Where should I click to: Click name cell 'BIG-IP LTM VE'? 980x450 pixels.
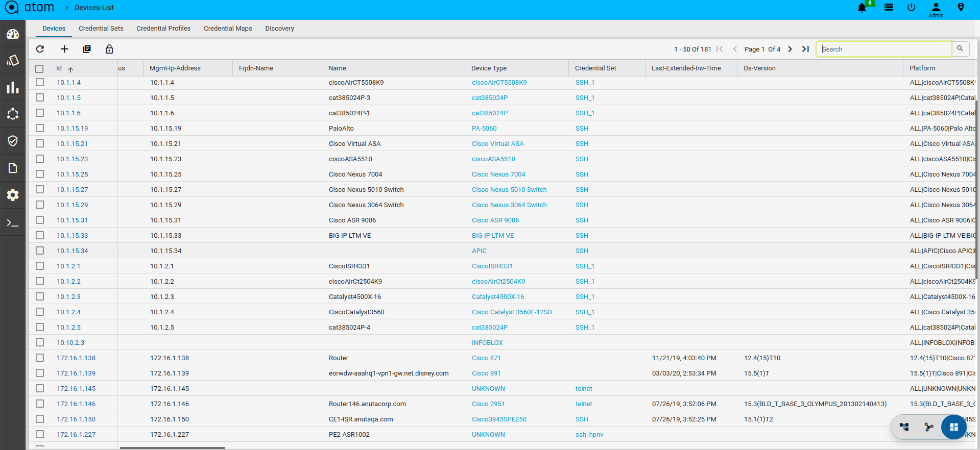(350, 235)
